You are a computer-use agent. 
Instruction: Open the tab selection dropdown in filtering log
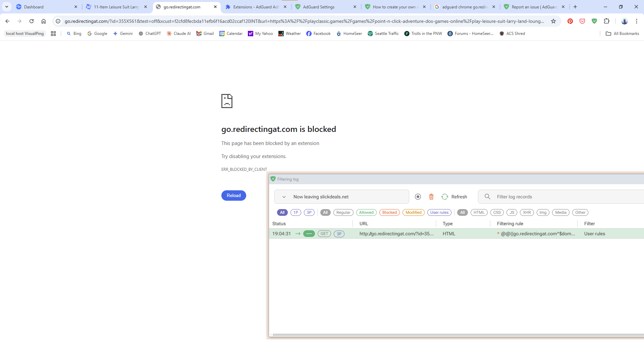pos(284,197)
